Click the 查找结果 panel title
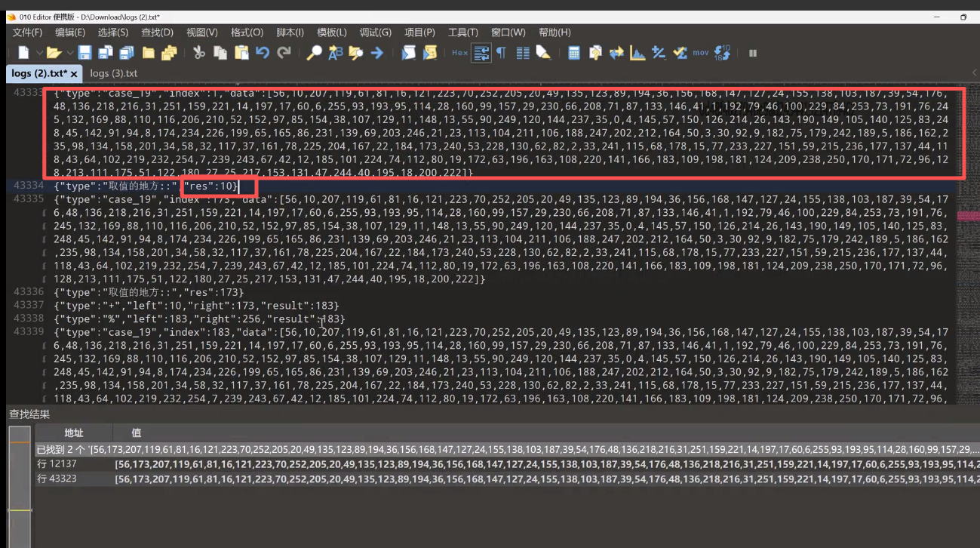Image resolution: width=980 pixels, height=548 pixels. 29,413
